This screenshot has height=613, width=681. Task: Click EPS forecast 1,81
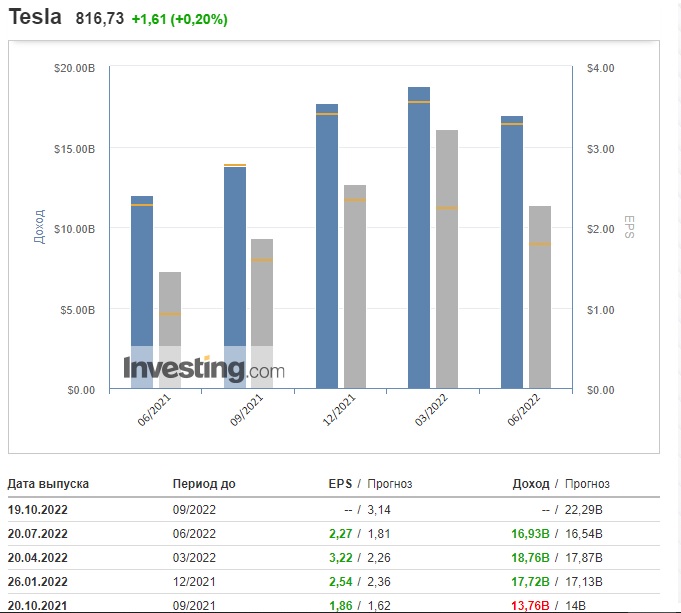(x=379, y=533)
